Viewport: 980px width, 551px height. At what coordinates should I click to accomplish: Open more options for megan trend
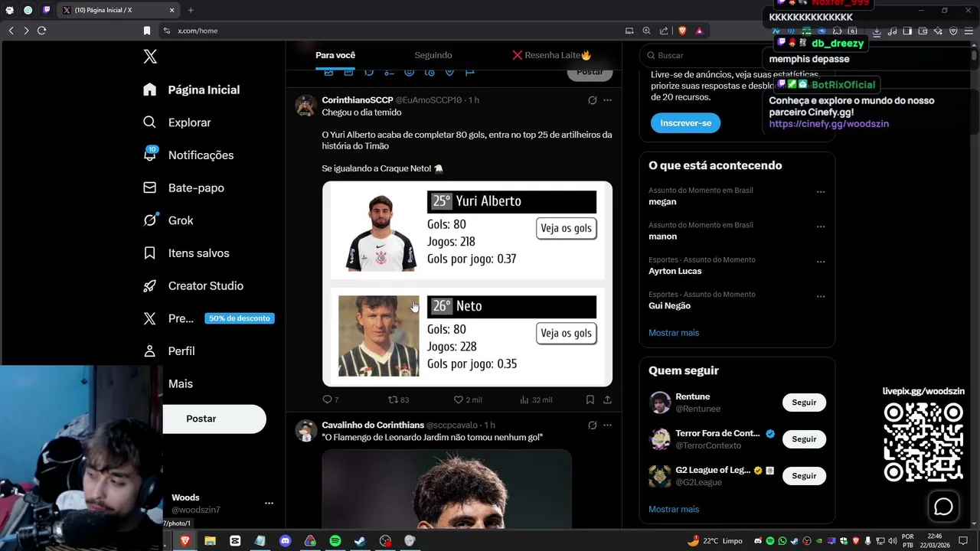point(821,192)
